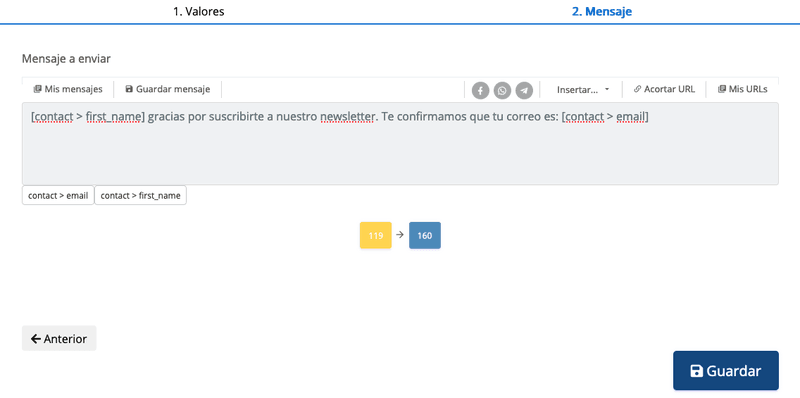Click the Facebook share icon
The width and height of the screenshot is (800, 398).
(x=481, y=90)
